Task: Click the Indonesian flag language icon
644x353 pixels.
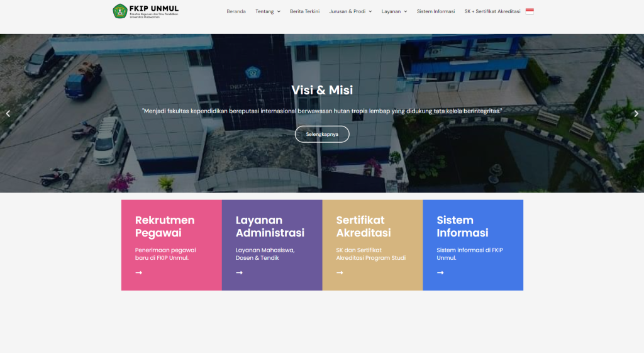Action: (x=530, y=11)
